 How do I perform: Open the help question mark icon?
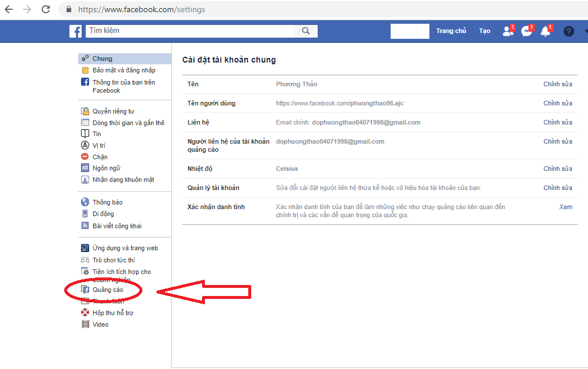coord(568,31)
